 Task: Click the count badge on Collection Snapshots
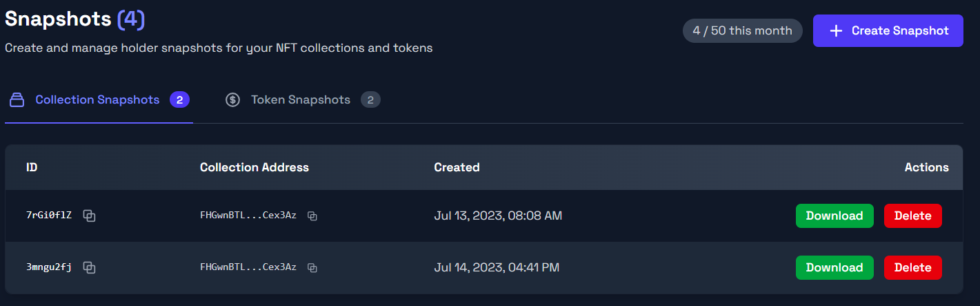179,100
